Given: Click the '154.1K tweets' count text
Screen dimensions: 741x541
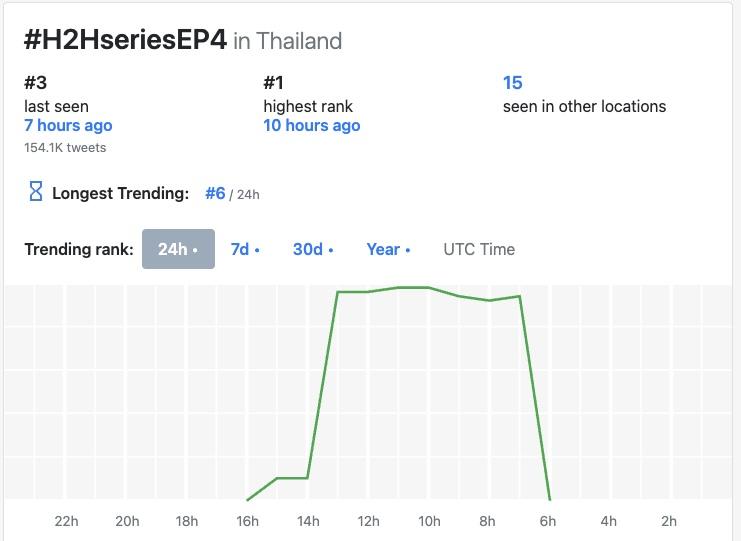Looking at the screenshot, I should (65, 148).
